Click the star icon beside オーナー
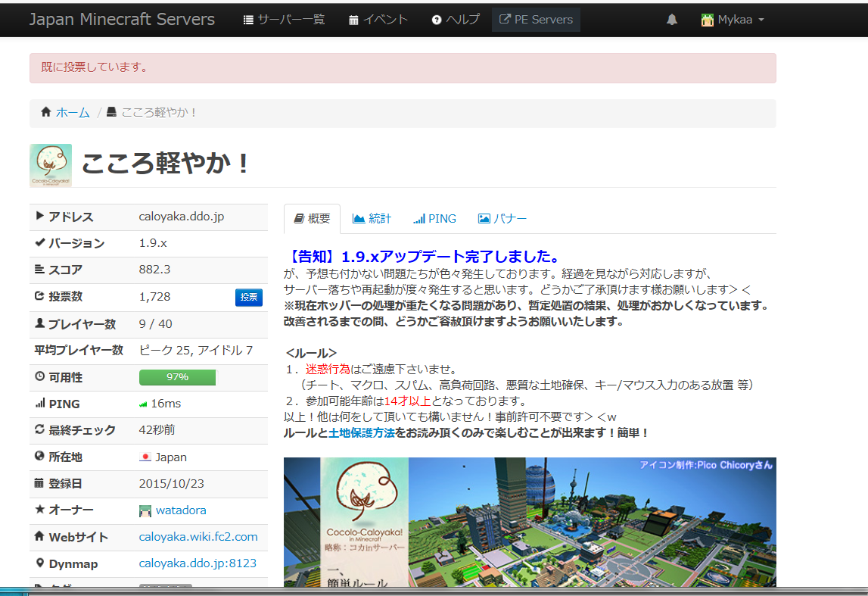The width and height of the screenshot is (868, 596). point(40,508)
